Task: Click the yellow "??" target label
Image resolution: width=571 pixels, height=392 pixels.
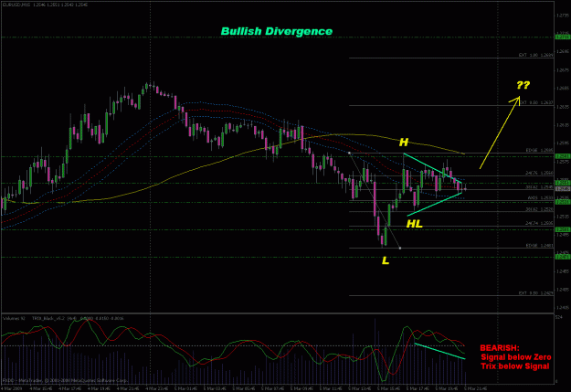Action: (523, 85)
